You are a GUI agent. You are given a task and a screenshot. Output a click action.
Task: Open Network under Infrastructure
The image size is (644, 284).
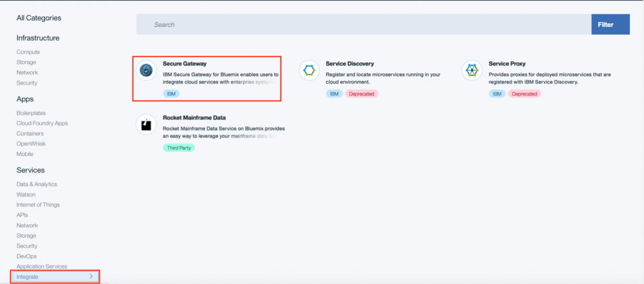point(27,73)
